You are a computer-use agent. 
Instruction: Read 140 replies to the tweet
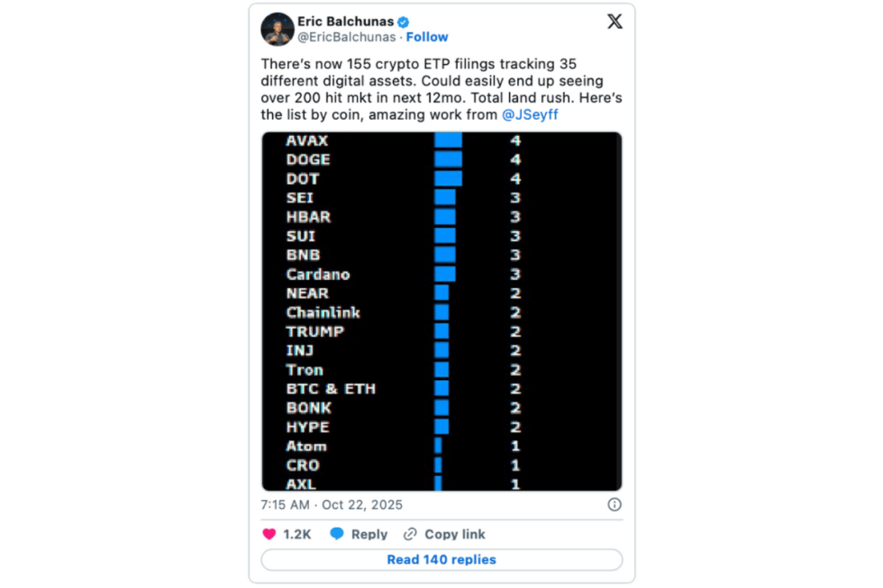coord(441,560)
